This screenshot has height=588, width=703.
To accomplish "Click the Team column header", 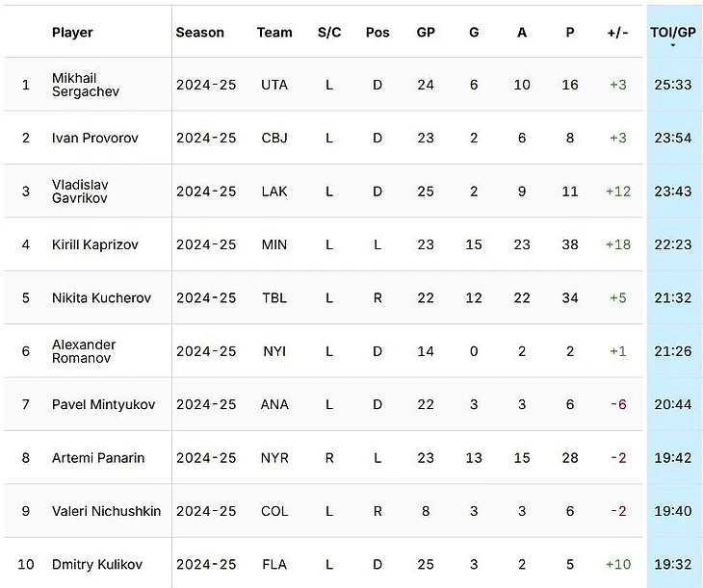I will [274, 32].
